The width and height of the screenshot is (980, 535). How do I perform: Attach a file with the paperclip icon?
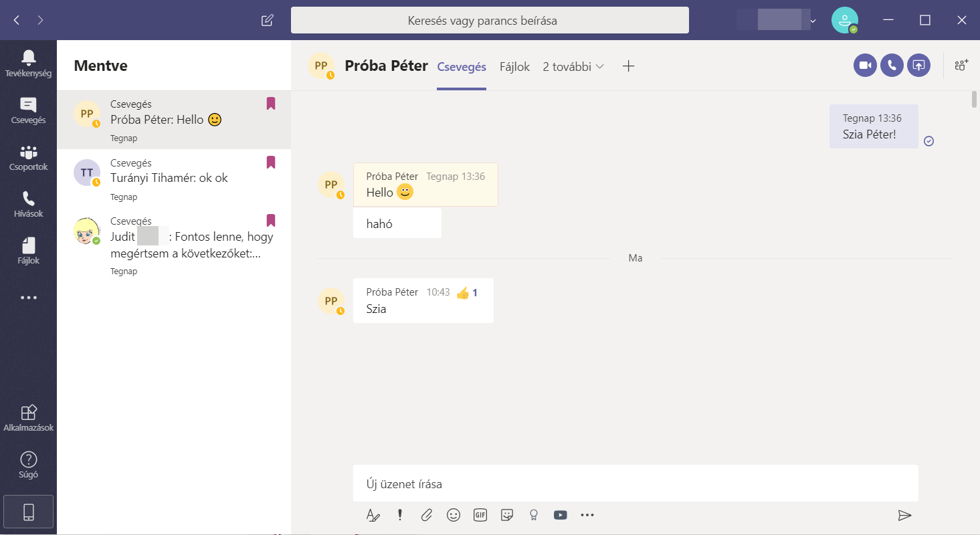426,515
